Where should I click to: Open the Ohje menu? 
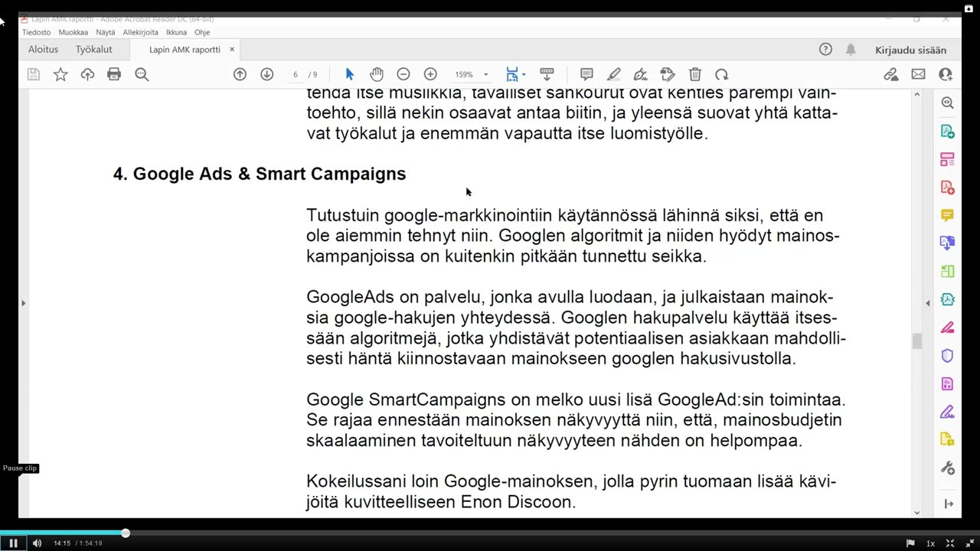[202, 32]
